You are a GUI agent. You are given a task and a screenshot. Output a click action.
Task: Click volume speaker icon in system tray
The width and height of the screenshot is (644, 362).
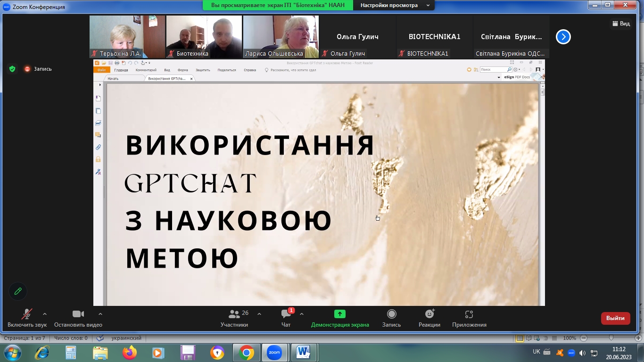[x=582, y=353]
